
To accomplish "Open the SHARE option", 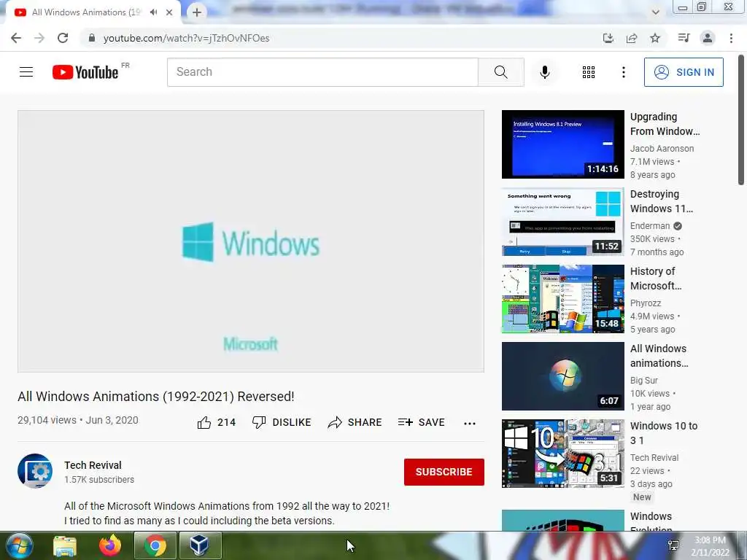I will click(x=355, y=422).
